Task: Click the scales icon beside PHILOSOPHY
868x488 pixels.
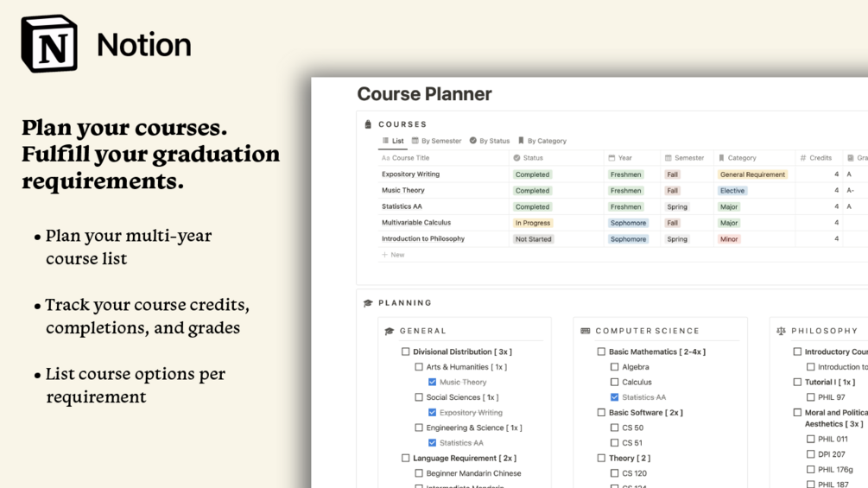Action: click(x=781, y=331)
